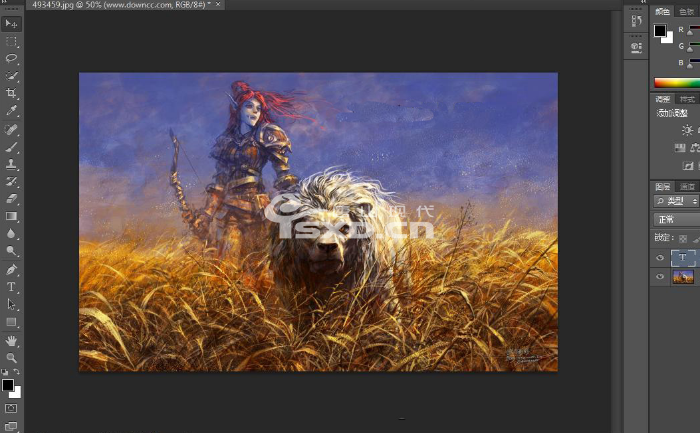This screenshot has width=700, height=433.
Task: Add Brightness/Contrast adjustment
Action: pyautogui.click(x=687, y=130)
